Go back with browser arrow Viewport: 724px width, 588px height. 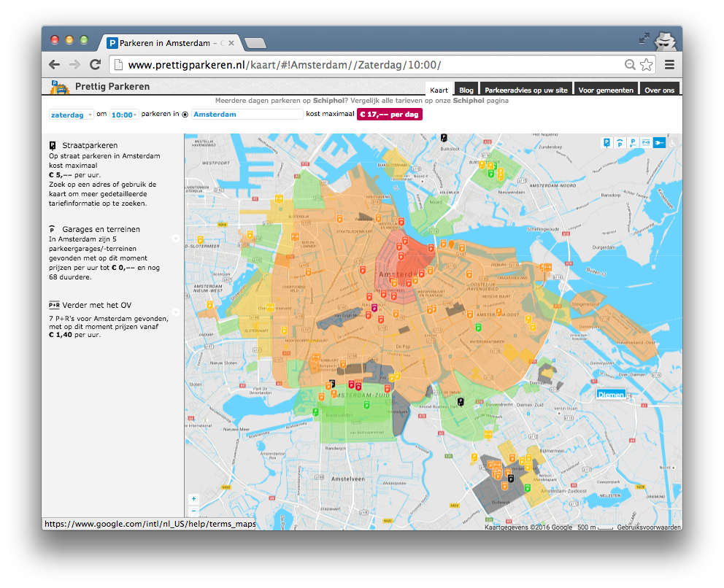[55, 65]
